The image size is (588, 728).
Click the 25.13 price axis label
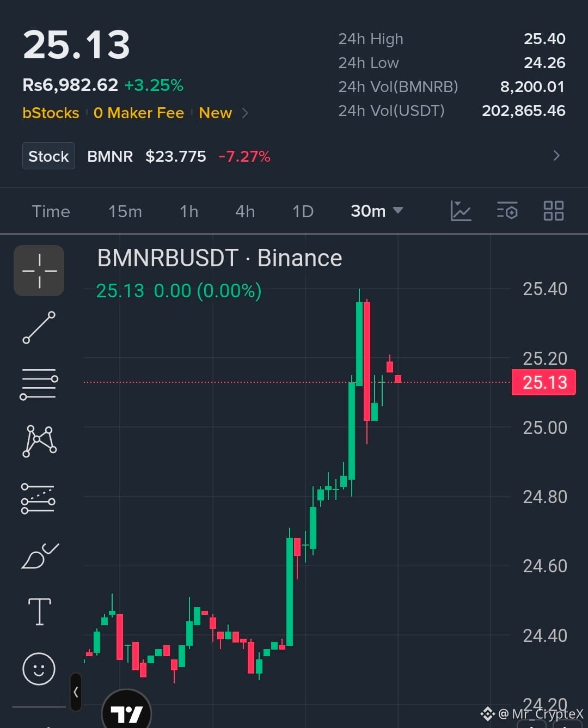[544, 382]
